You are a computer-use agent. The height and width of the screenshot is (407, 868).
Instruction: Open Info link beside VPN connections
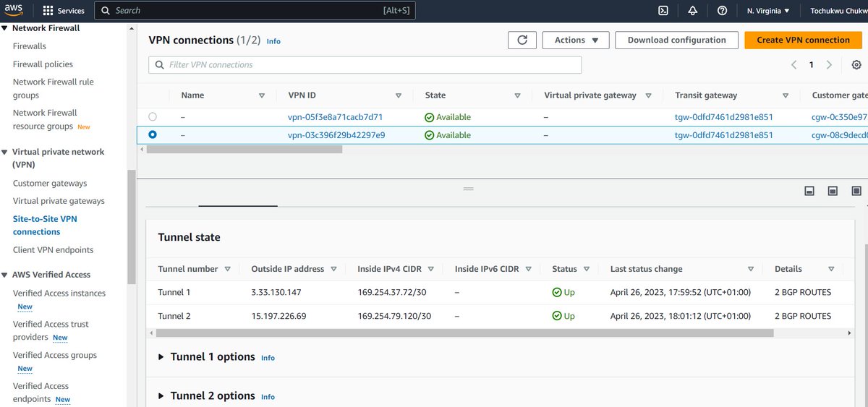[x=273, y=41]
